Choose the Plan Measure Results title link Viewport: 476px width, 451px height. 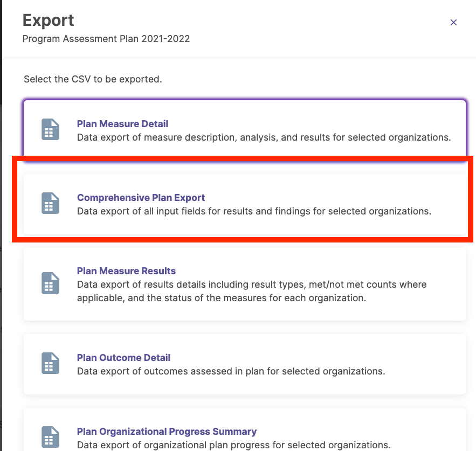coord(126,271)
